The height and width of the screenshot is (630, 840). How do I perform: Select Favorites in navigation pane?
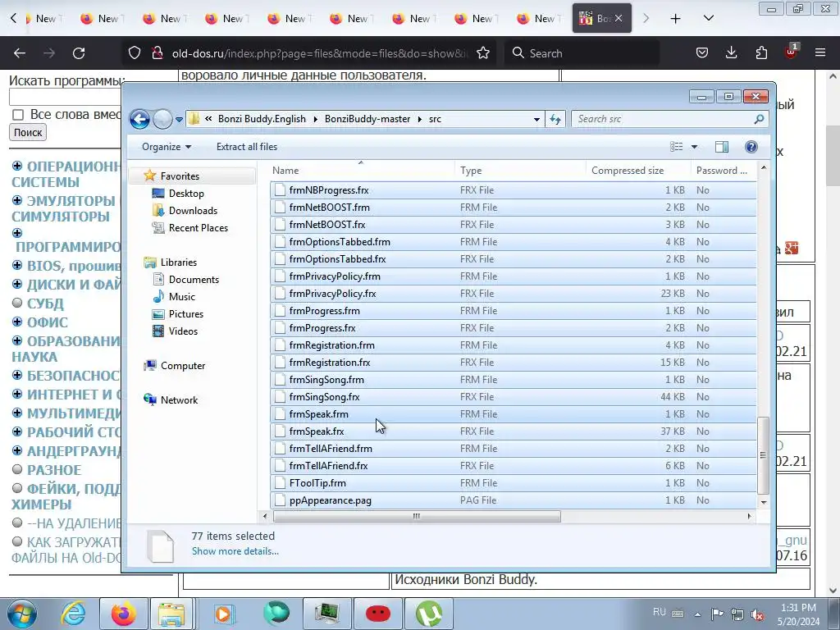180,176
